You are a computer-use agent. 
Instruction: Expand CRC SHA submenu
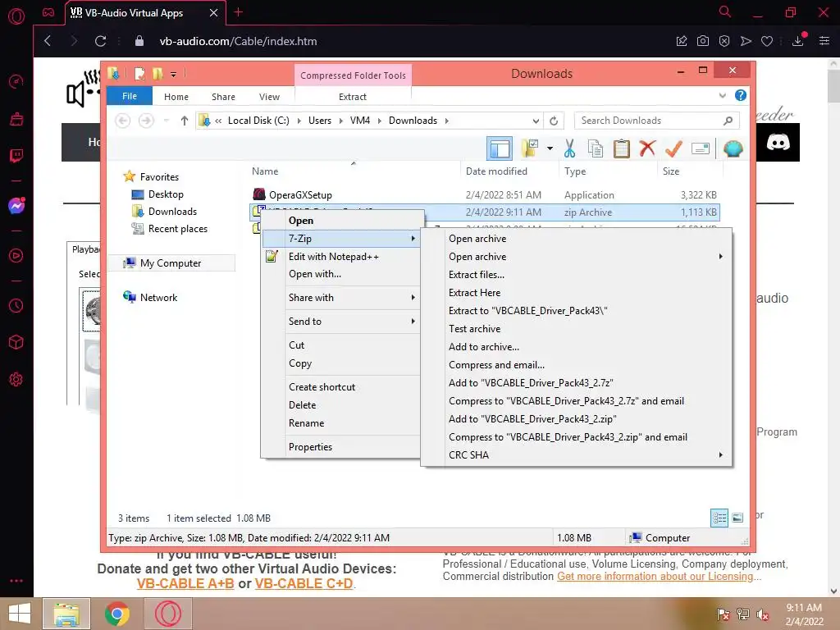720,454
